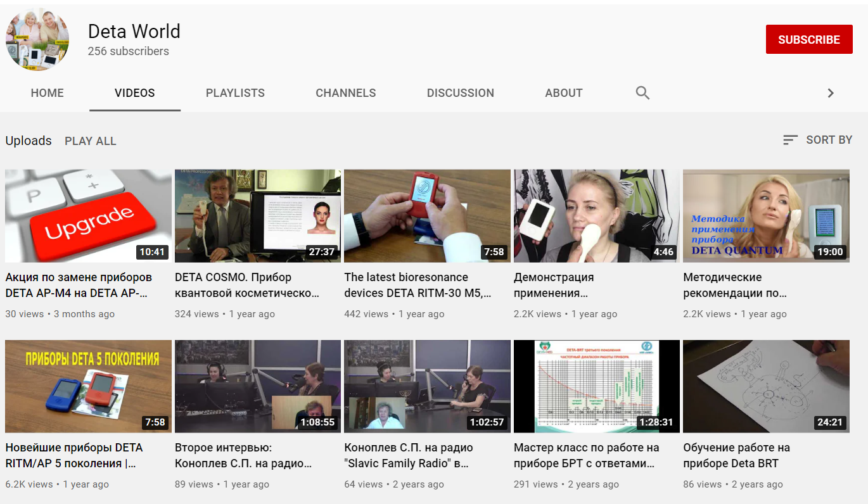The height and width of the screenshot is (504, 868).
Task: Click the right chevron to show more tabs
Action: tap(831, 93)
